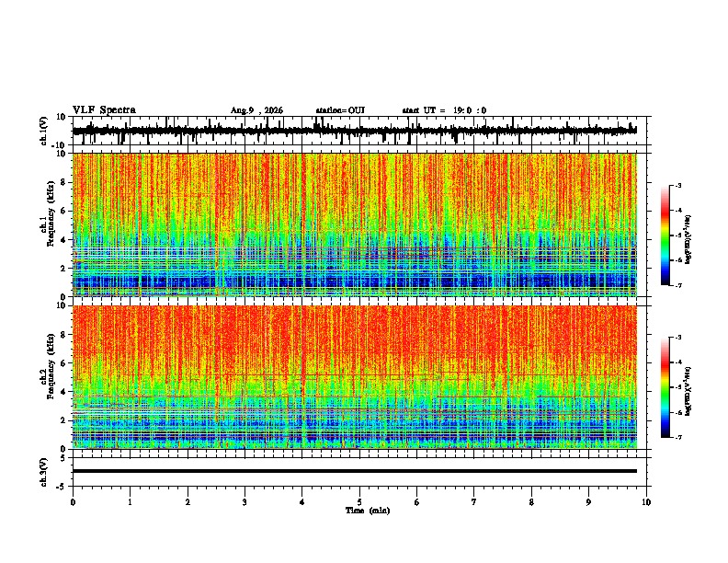Click the time axis tick label "1"

click(x=130, y=502)
